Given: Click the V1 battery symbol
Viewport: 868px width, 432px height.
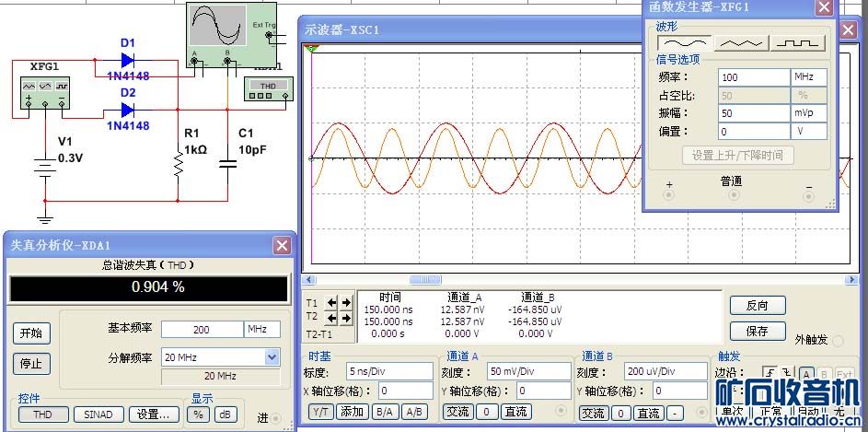Looking at the screenshot, I should coord(45,166).
